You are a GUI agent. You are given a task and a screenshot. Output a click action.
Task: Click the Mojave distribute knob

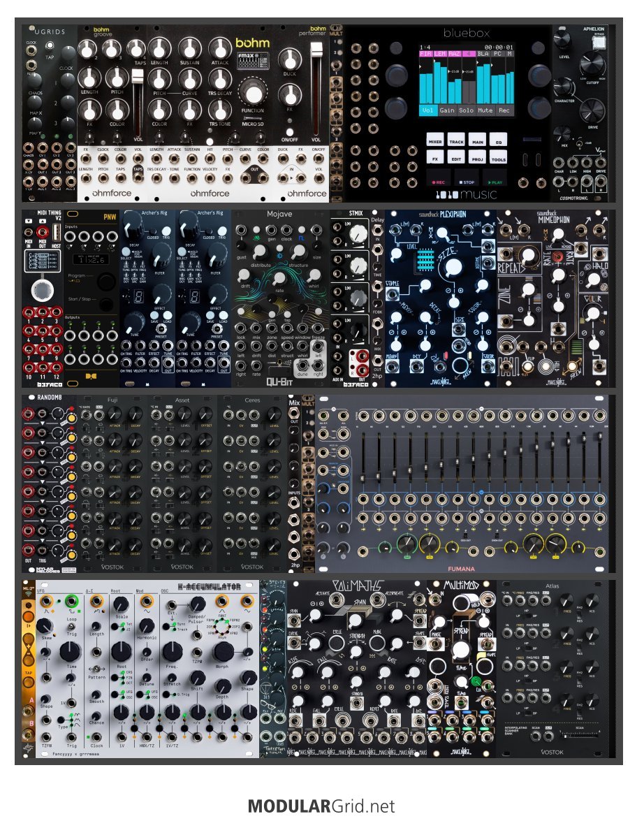pos(260,252)
